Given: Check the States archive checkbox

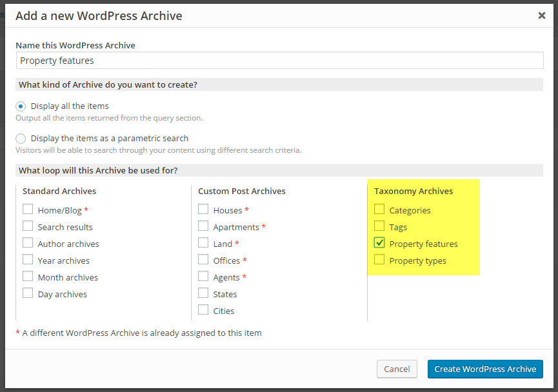Looking at the screenshot, I should [x=203, y=293].
